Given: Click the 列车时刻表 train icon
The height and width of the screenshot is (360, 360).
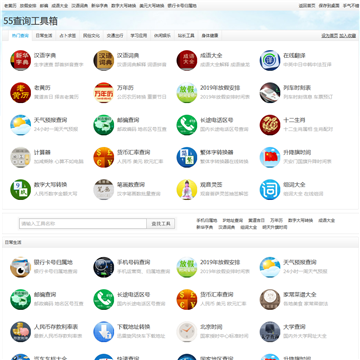Looking at the screenshot, I should pyautogui.click(x=270, y=93).
